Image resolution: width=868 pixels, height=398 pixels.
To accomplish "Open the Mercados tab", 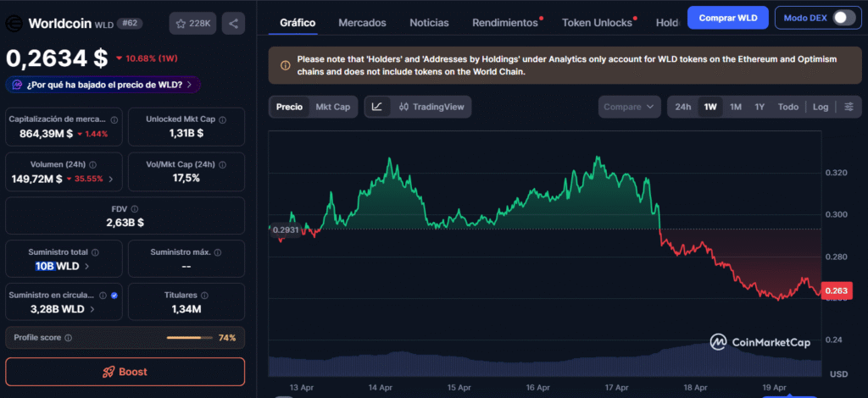I will coord(362,23).
